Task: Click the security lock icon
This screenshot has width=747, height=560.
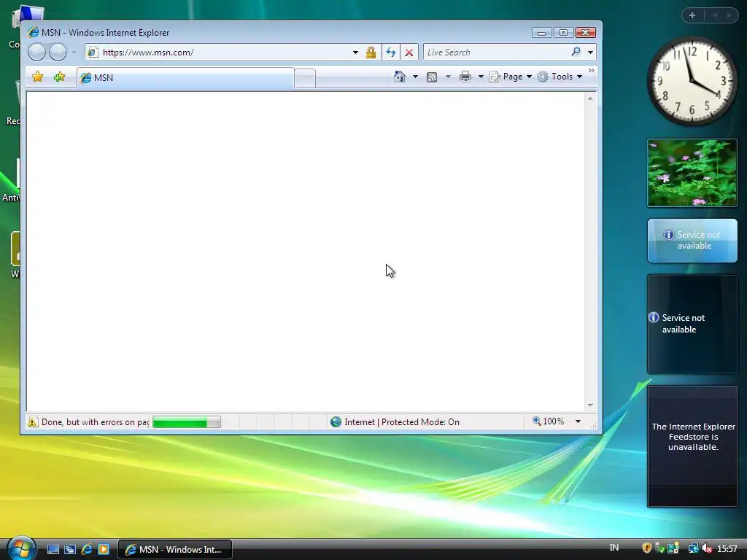Action: point(371,52)
